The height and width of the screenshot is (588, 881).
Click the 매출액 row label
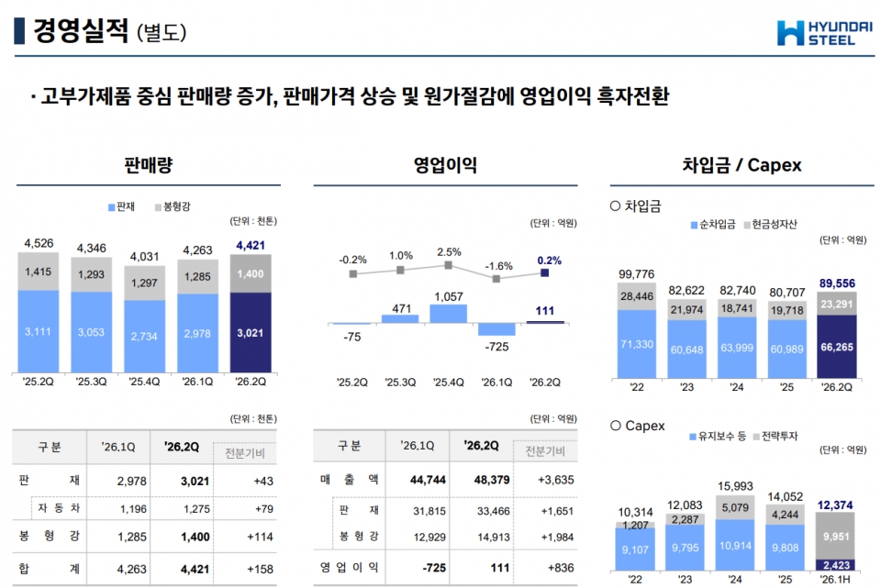[x=350, y=480]
